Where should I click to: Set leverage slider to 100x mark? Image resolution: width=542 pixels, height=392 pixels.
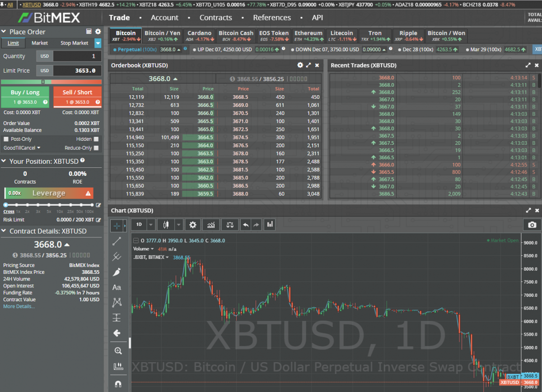(x=93, y=205)
